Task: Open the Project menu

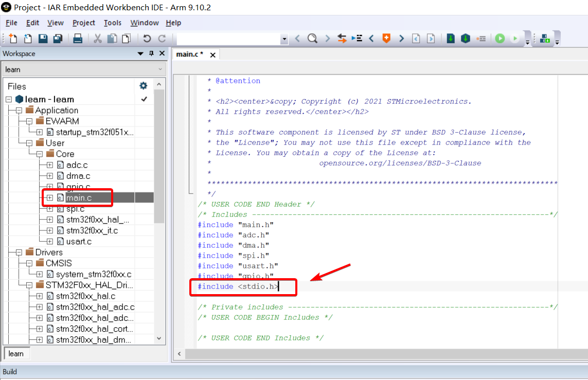Action: pos(83,23)
